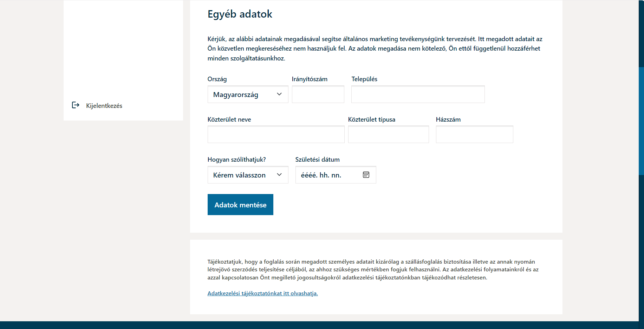The image size is (644, 329).
Task: Click the Közterület típusa label
Action: click(x=371, y=120)
